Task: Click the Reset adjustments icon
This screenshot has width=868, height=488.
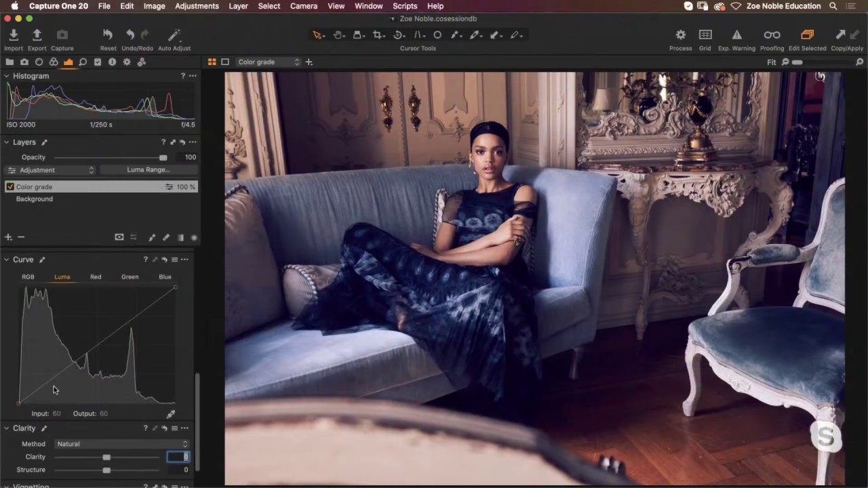Action: 108,35
